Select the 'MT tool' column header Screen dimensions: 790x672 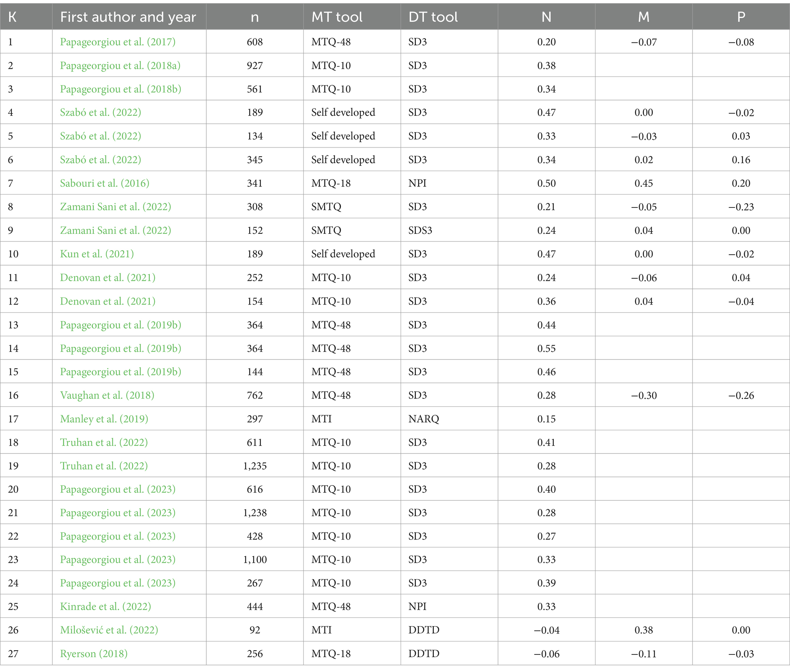(x=337, y=17)
